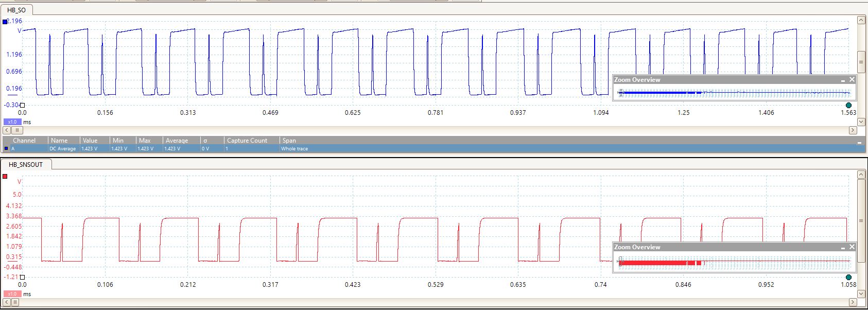
Task: Click the green time ruler handle in HB_SO
Action: click(848, 105)
